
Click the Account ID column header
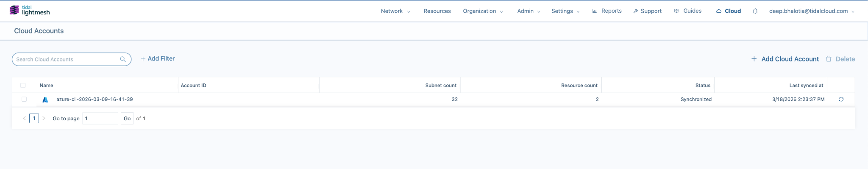point(193,85)
